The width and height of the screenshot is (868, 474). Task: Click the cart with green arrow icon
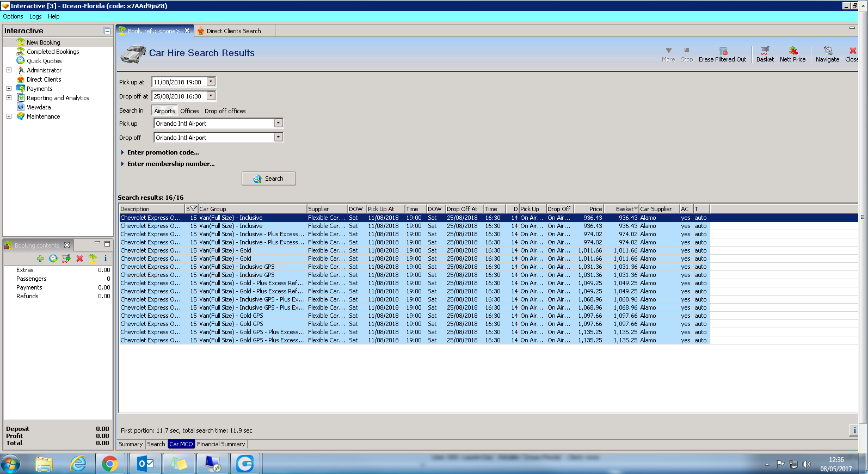[x=66, y=258]
